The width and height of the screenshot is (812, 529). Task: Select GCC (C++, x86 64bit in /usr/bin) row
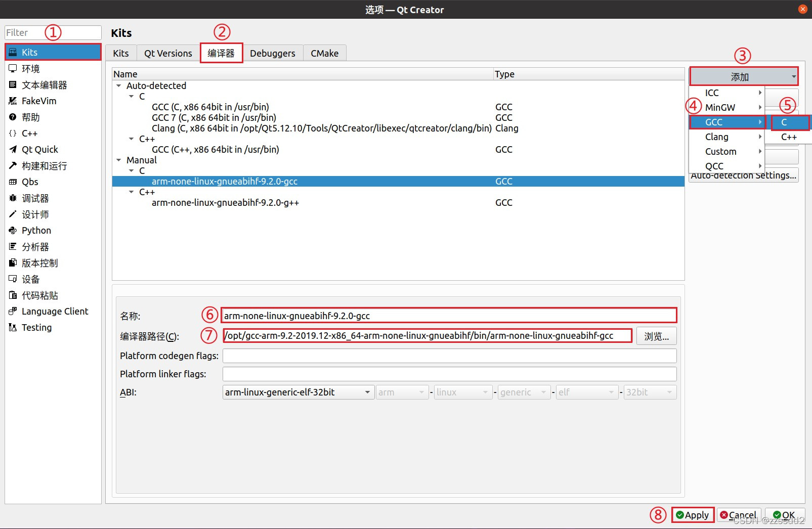(398, 149)
